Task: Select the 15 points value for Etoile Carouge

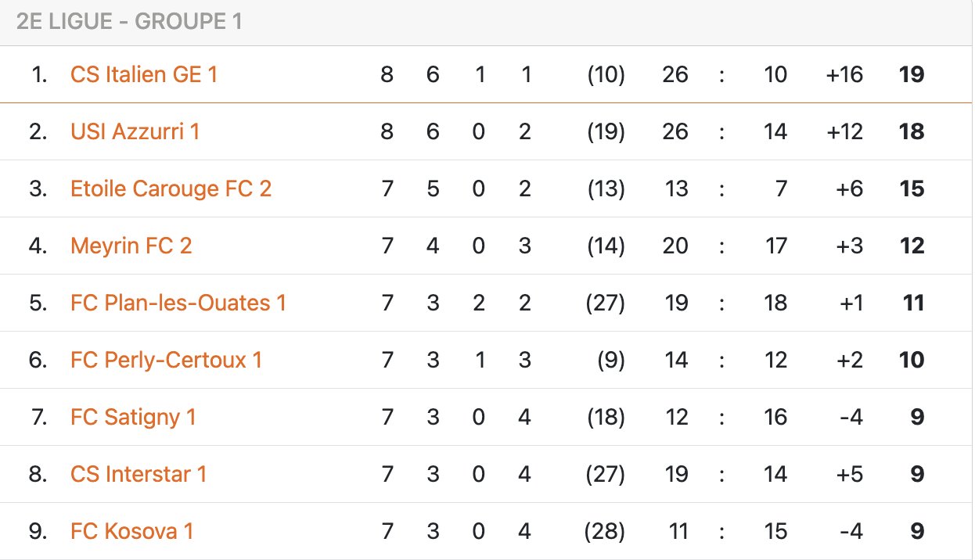Action: point(912,188)
